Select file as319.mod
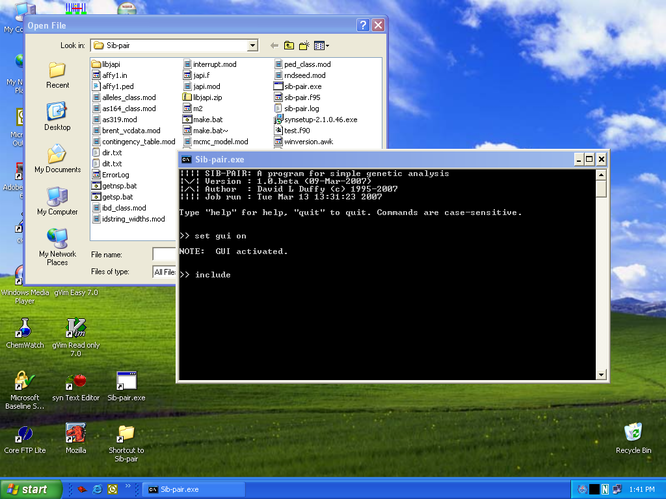This screenshot has height=499, width=666. click(x=115, y=119)
